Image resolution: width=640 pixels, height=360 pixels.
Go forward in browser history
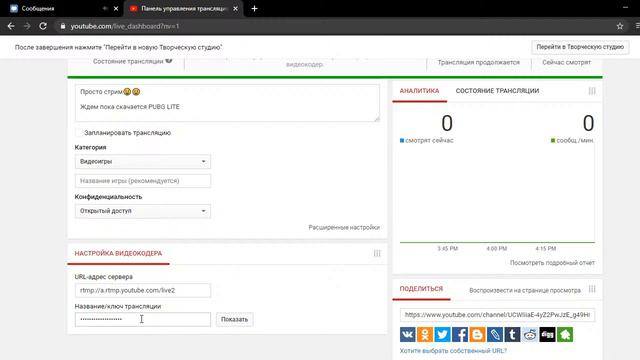coord(27,26)
